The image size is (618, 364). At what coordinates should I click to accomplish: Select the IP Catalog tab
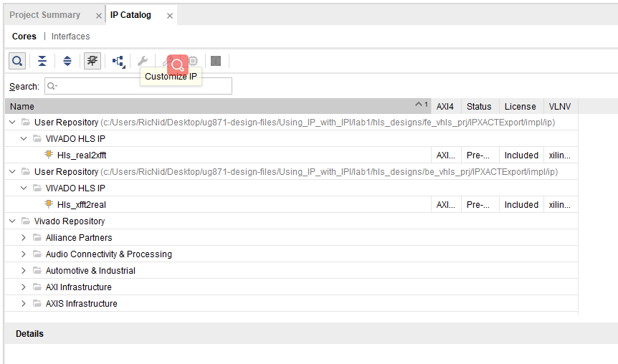pos(130,15)
